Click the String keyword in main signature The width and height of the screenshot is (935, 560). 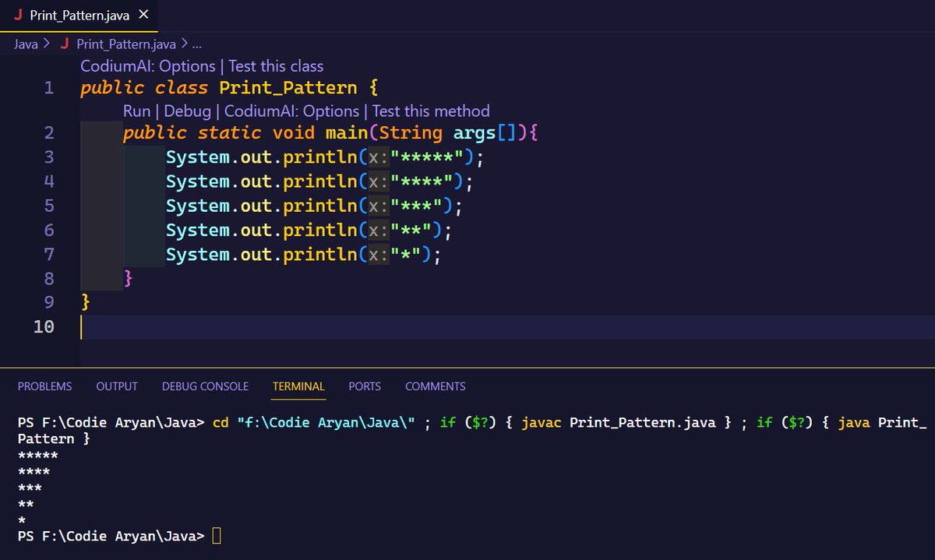point(411,133)
